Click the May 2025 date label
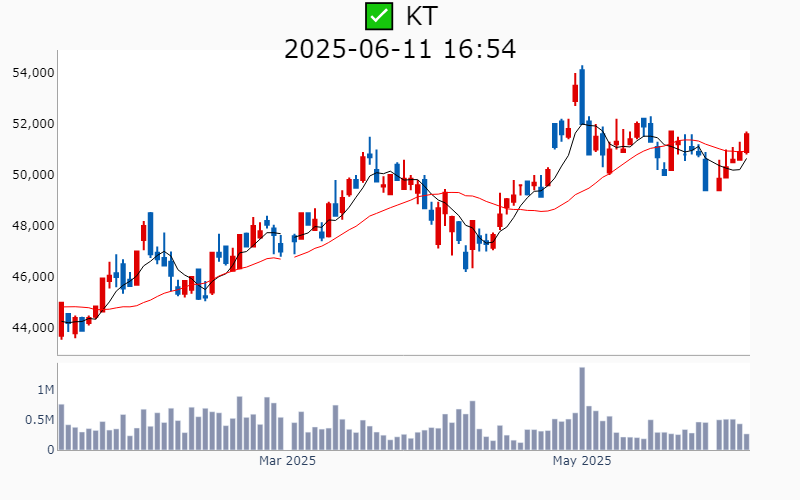800x500 pixels. coord(582,461)
